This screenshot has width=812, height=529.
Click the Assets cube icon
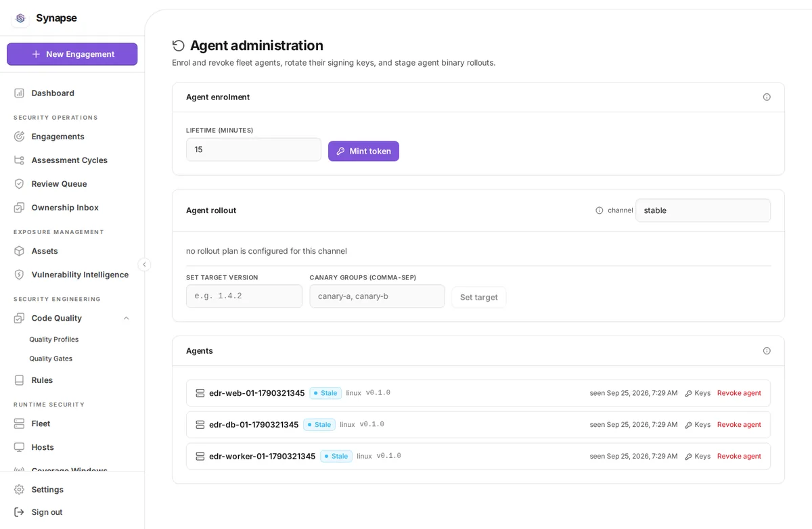[19, 250]
